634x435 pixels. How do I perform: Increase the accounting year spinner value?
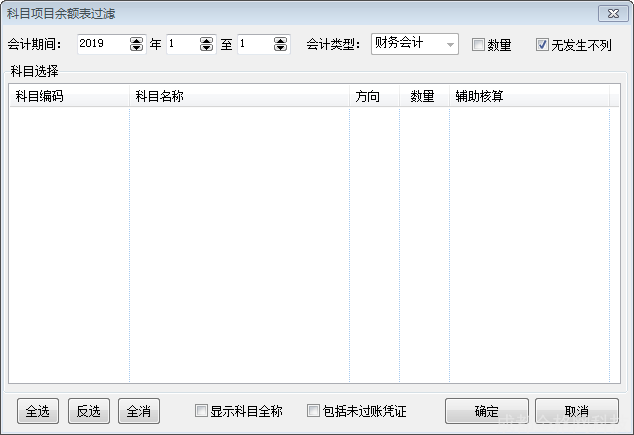(137, 40)
